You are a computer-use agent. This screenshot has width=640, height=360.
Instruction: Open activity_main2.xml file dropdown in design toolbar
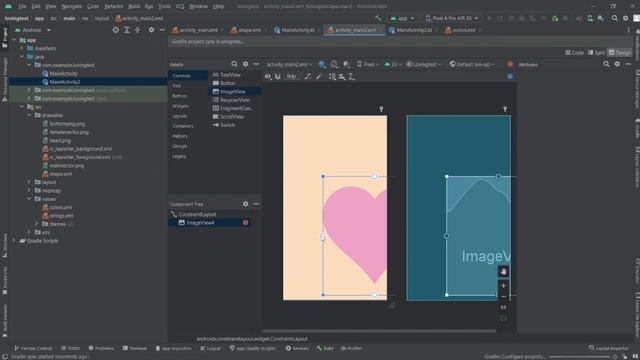click(289, 64)
